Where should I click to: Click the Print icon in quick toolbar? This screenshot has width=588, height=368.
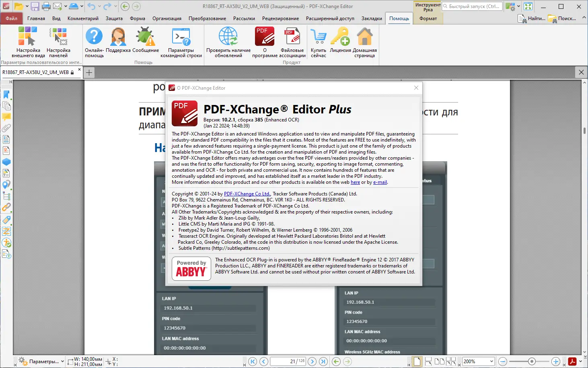(46, 6)
